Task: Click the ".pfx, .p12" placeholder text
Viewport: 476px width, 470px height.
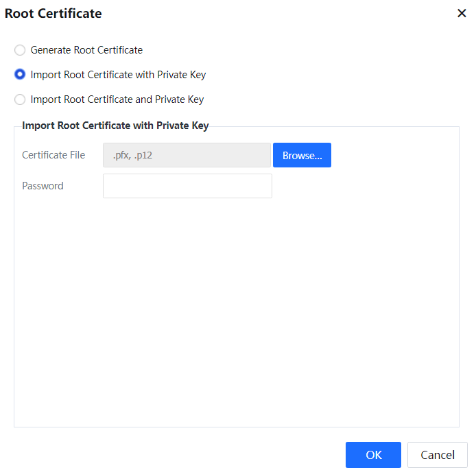Action: 132,155
